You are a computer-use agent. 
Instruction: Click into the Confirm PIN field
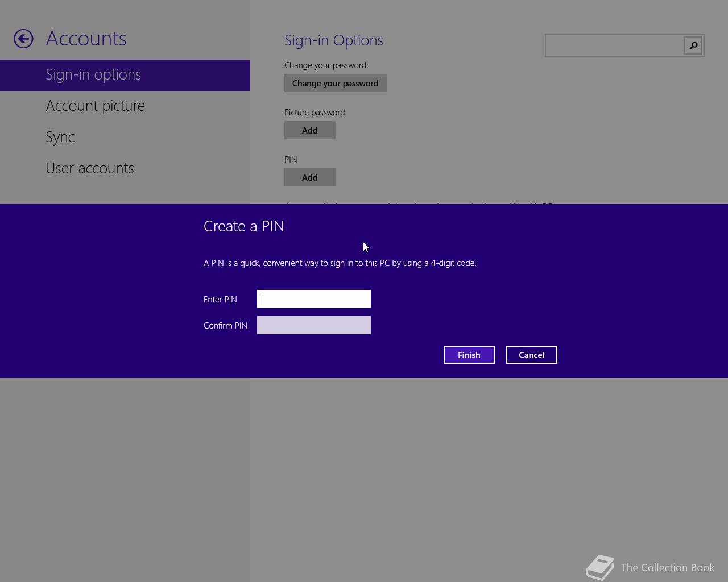(314, 325)
